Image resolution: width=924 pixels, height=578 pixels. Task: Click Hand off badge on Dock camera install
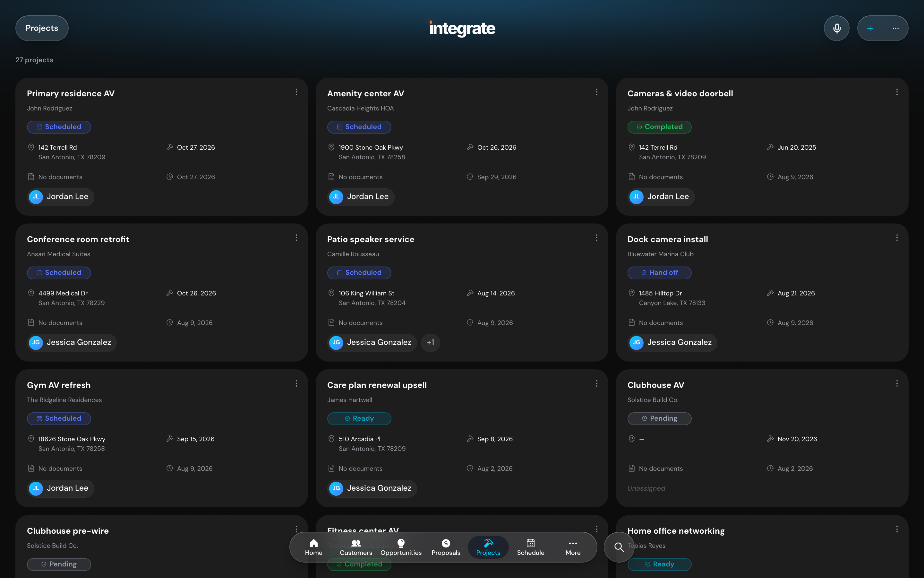point(659,273)
